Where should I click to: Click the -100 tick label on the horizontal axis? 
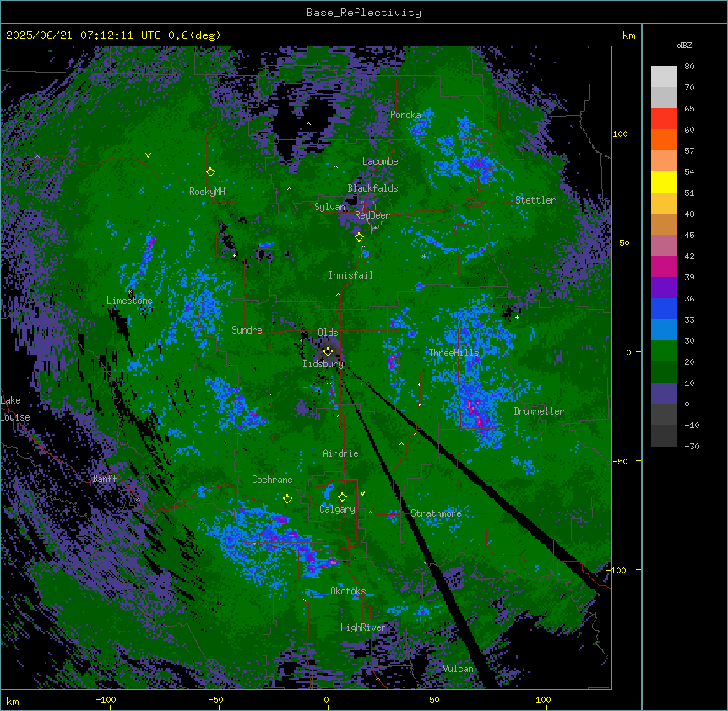click(x=106, y=699)
